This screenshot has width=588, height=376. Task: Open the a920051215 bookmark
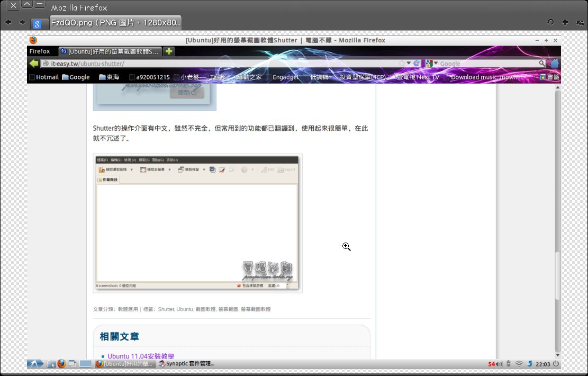pos(149,77)
